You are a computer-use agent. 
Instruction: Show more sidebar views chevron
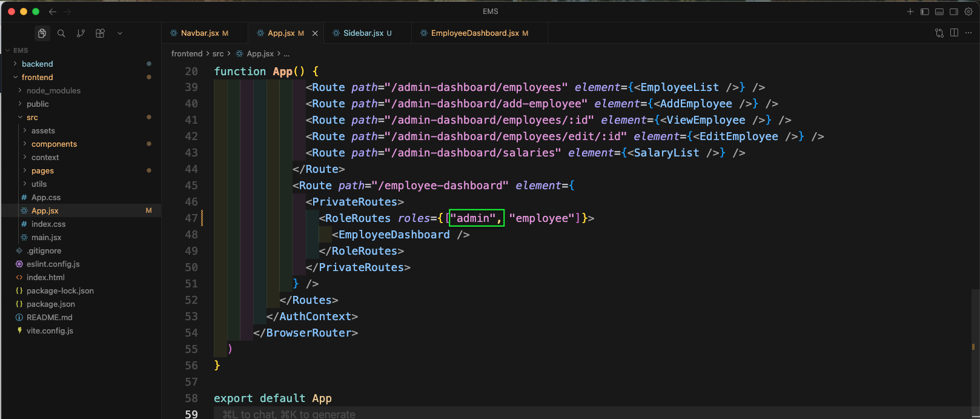point(120,33)
